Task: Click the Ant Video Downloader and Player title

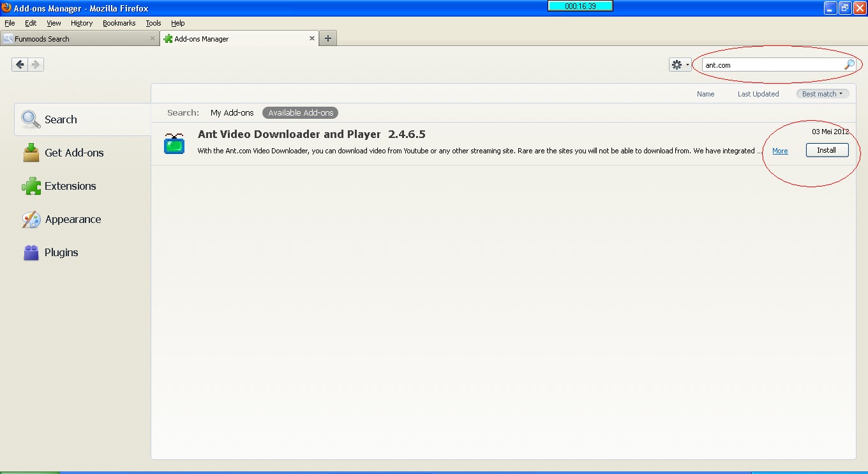Action: [311, 134]
